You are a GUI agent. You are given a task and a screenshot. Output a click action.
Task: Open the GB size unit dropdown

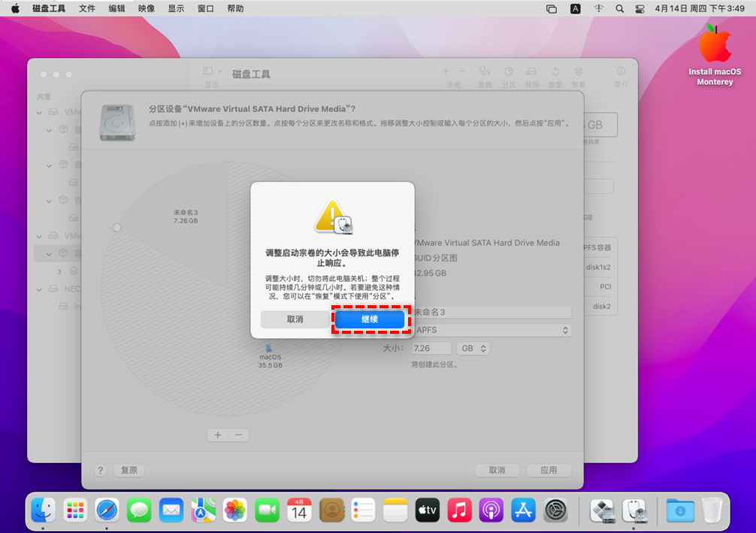[x=473, y=348]
